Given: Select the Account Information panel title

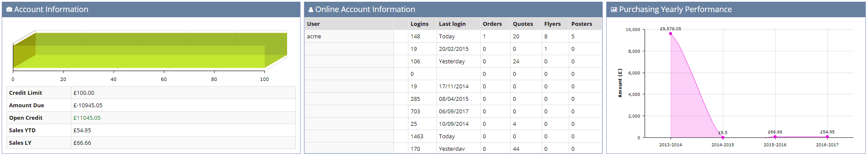Looking at the screenshot, I should (x=51, y=9).
